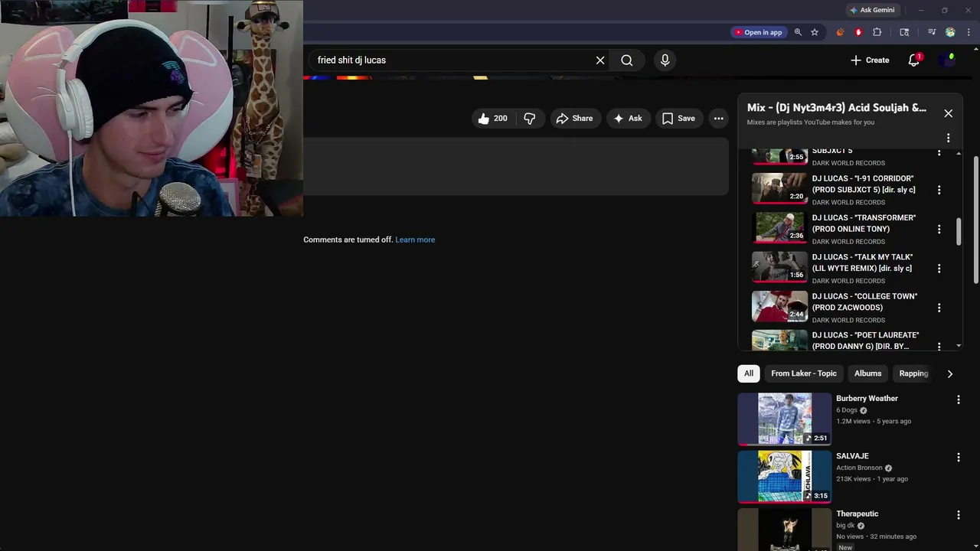Select DJ LUCAS POET LAUREATE title
The width and height of the screenshot is (980, 551).
click(x=865, y=341)
